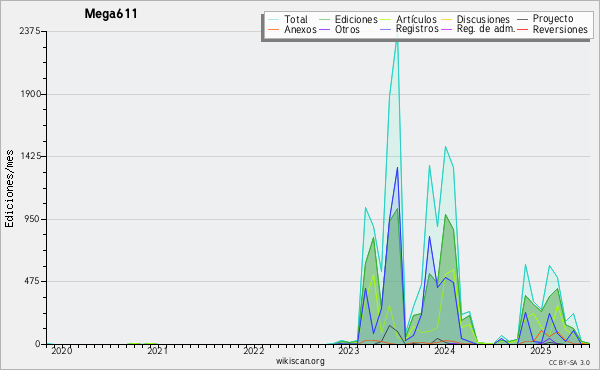Image resolution: width=600 pixels, height=370 pixels.
Task: Click the 1425 y-axis value
Action: click(x=30, y=156)
